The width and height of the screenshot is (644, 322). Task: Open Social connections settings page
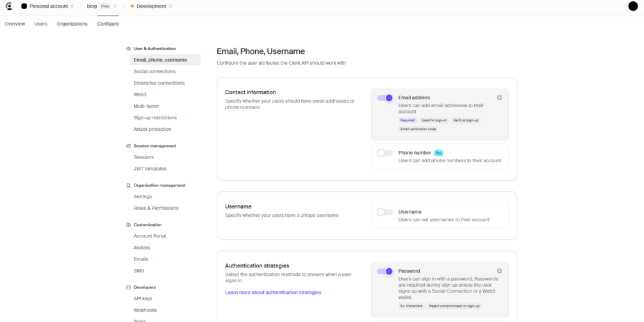(154, 71)
